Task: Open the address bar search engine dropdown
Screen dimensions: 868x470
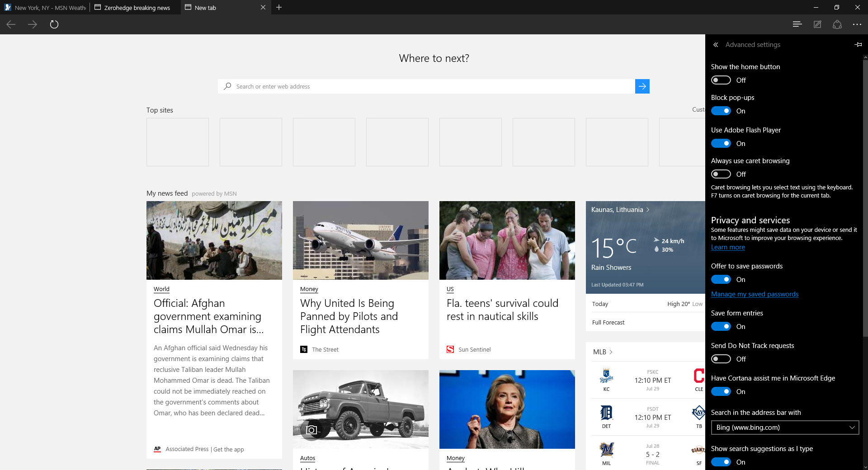Action: (x=784, y=428)
